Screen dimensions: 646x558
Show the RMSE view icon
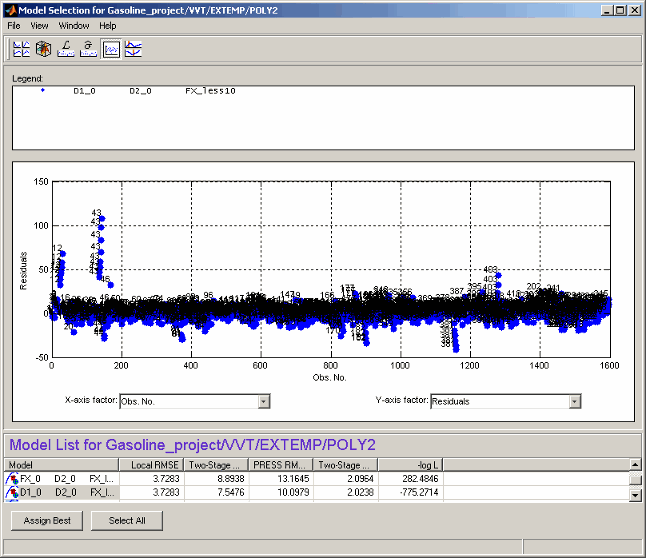(x=88, y=48)
